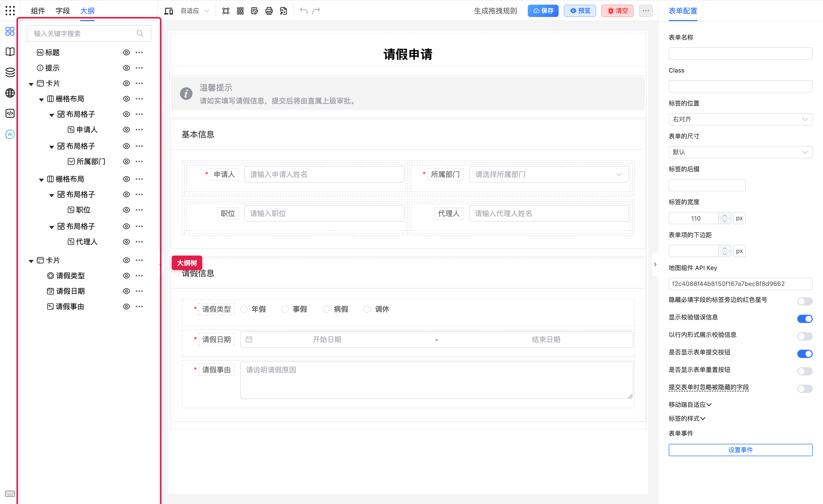Open the code editor sidebar icon

click(x=10, y=114)
